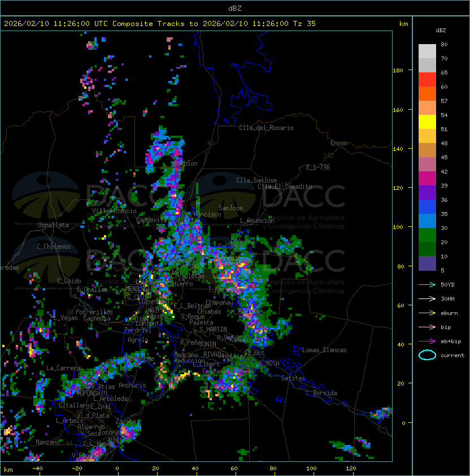
Task: Click the 'Cacheuta' map label
Action: 97,318
